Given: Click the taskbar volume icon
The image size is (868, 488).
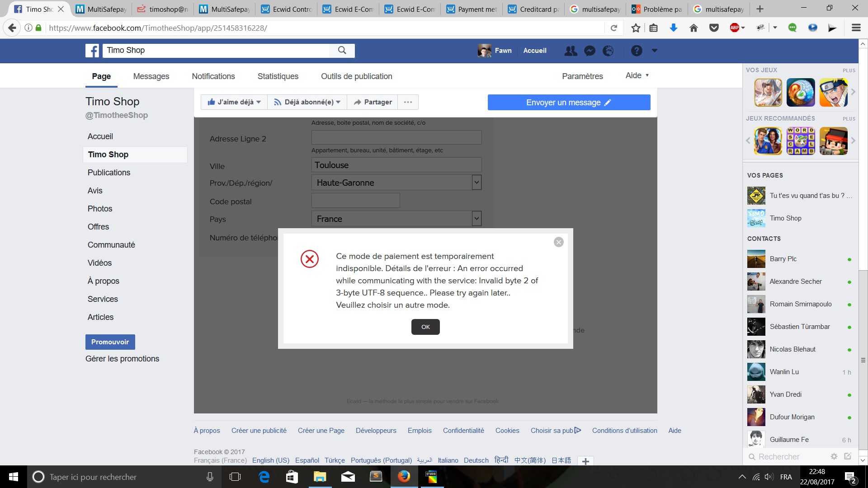Looking at the screenshot, I should click(769, 477).
